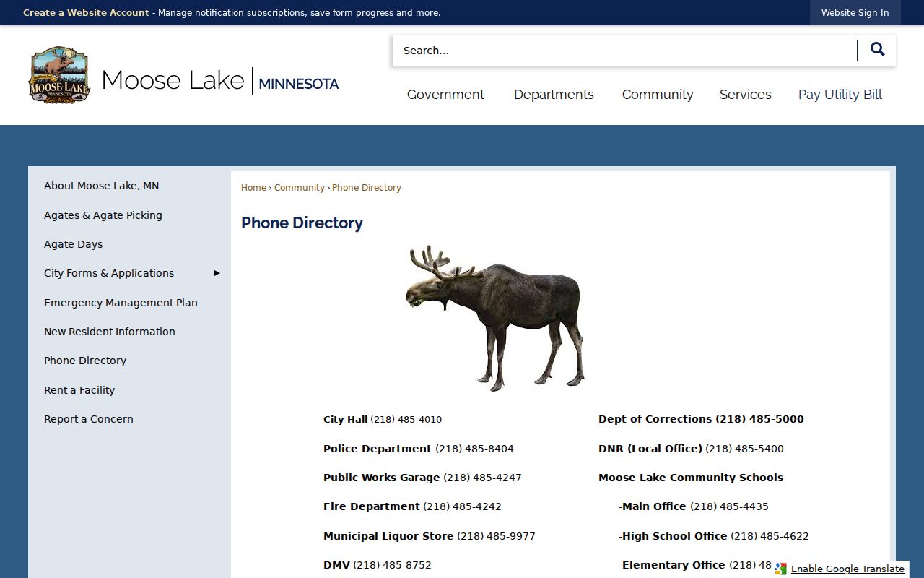The height and width of the screenshot is (578, 924).
Task: Click the High School Office entry
Action: [714, 536]
